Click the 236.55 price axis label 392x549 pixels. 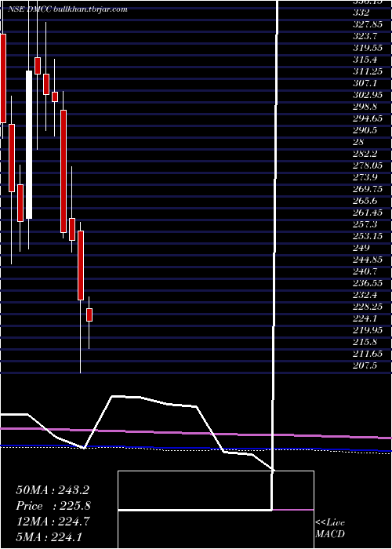[367, 283]
